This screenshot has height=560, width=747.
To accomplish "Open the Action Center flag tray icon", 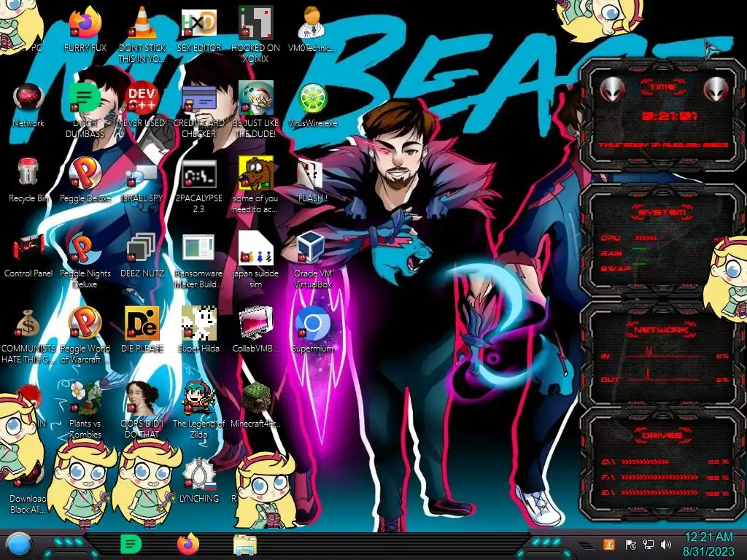I will pyautogui.click(x=630, y=544).
